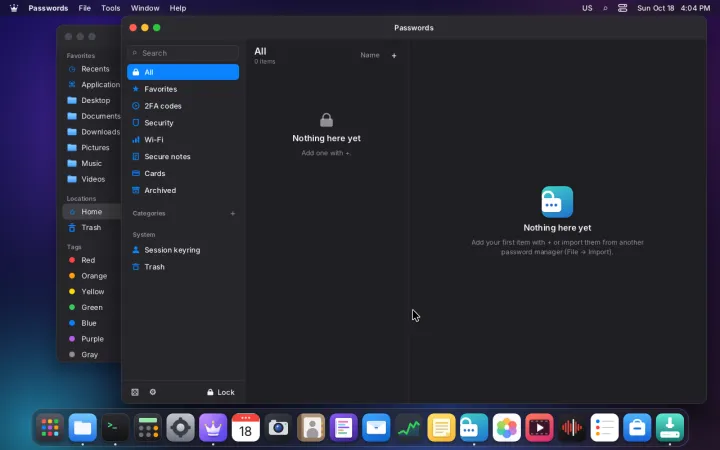Click the Session keyring person icon
Viewport: 720px width, 450px height.
click(x=135, y=250)
